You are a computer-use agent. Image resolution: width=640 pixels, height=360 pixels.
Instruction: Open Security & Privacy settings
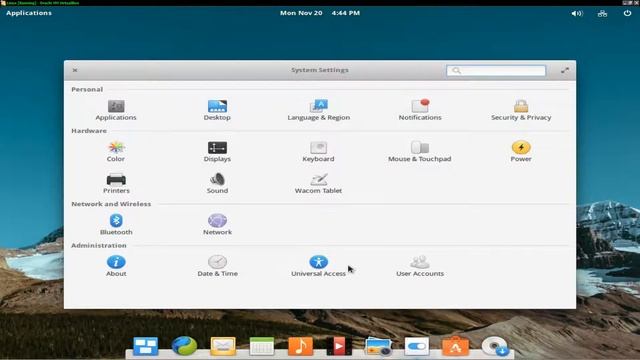click(521, 110)
